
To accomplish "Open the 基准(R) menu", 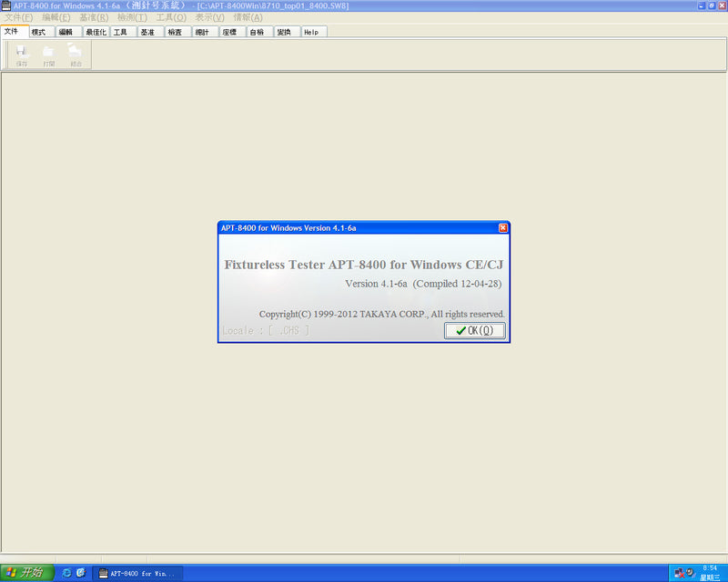I will 94,17.
